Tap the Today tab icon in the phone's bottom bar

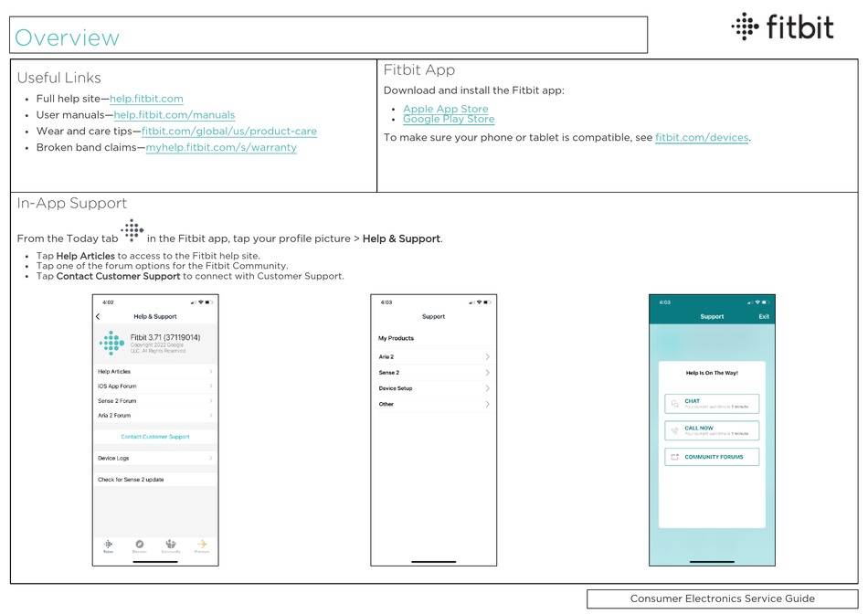[x=109, y=545]
